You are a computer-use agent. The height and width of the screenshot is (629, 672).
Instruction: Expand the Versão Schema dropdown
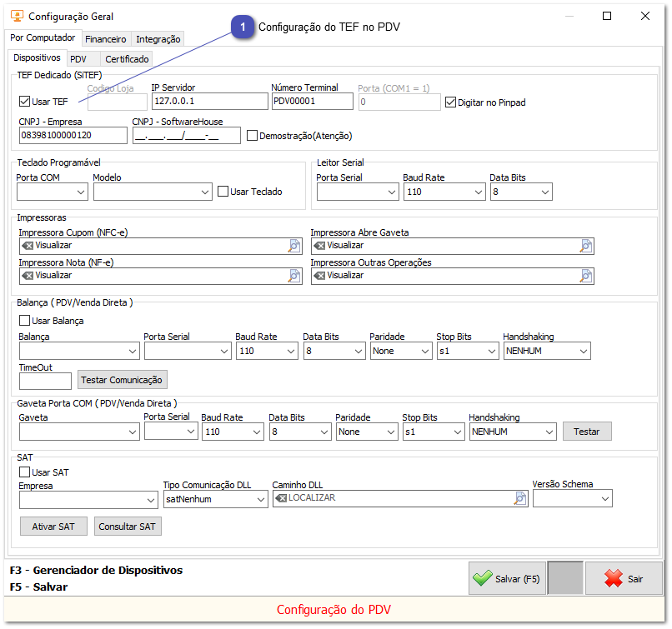pos(606,497)
